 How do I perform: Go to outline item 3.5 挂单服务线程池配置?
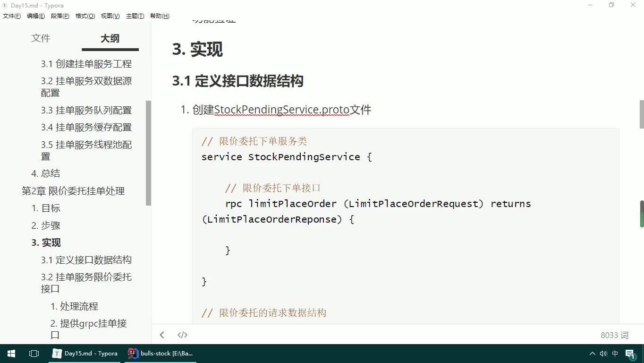pyautogui.click(x=86, y=150)
